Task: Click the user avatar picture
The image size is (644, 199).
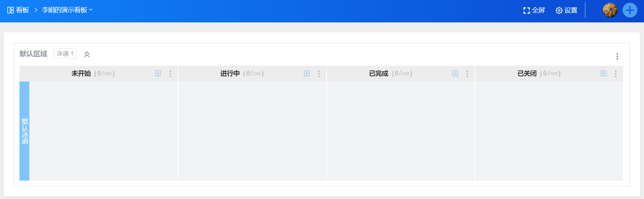Action: 610,10
